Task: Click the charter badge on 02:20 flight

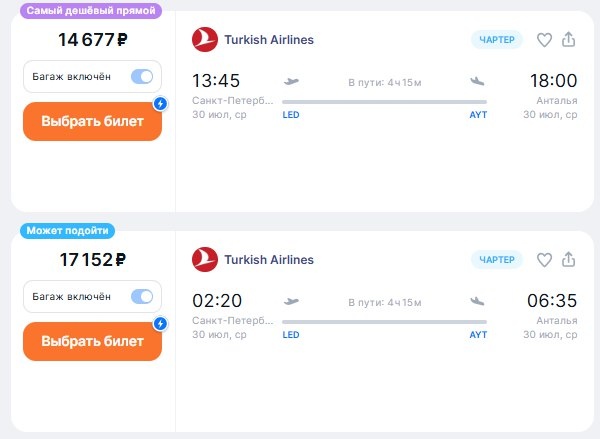Action: pos(497,260)
